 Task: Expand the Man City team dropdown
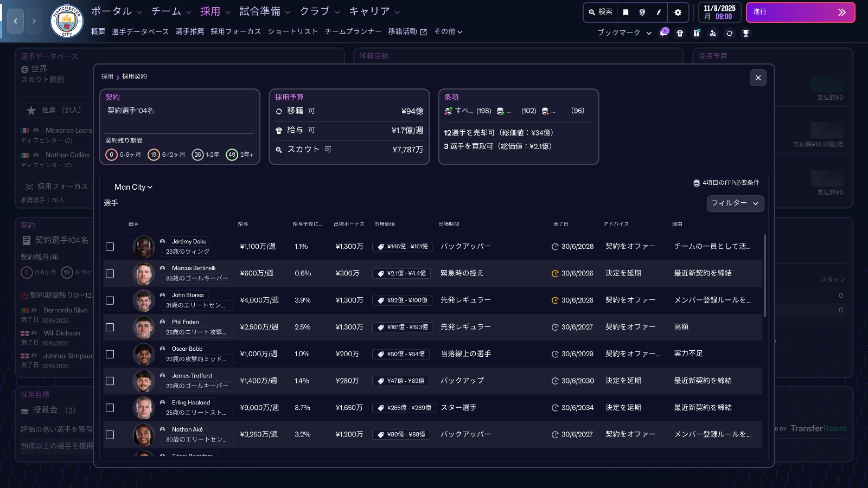[133, 187]
